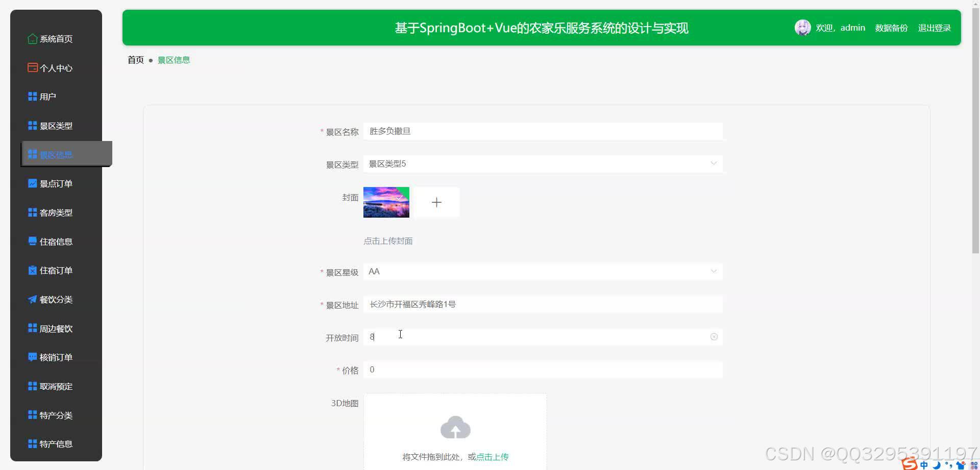This screenshot has height=470, width=980.
Task: Clear the 开放时间 field with the circle-x icon
Action: pos(714,337)
